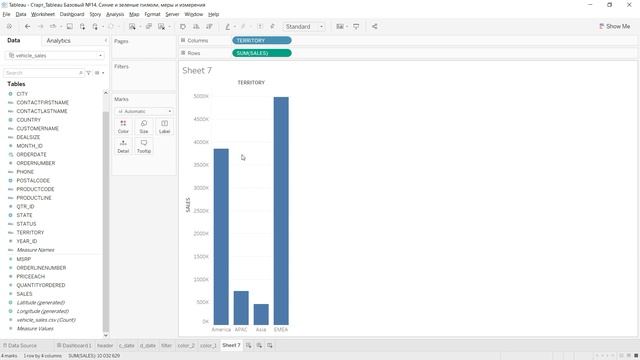Screen dimensions: 640x360
Task: Click the filter fields funnel icon
Action: pyautogui.click(x=89, y=73)
